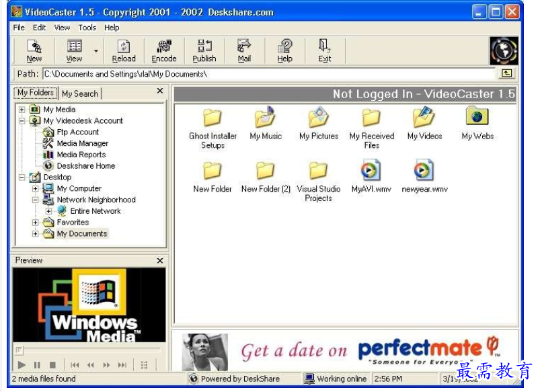Select My Media in the tree
This screenshot has height=392, width=538.
tap(59, 110)
